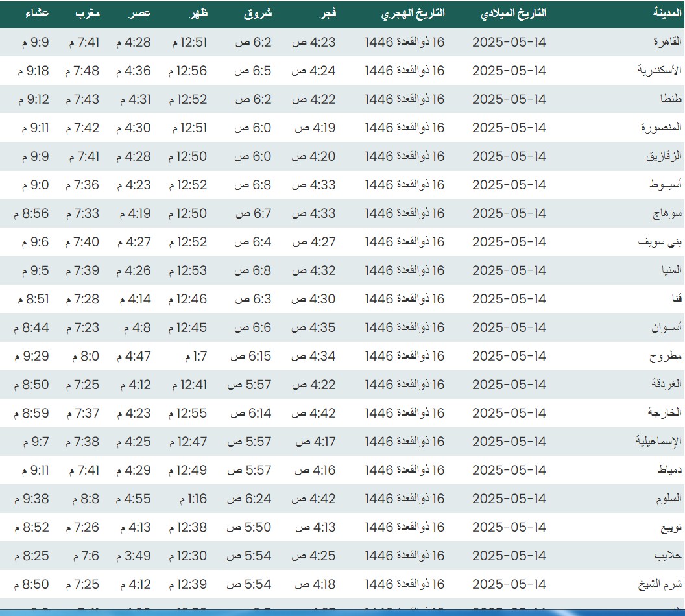Click the عشاء time 9:38 for السلوم
This screenshot has width=685, height=616.
(x=31, y=499)
